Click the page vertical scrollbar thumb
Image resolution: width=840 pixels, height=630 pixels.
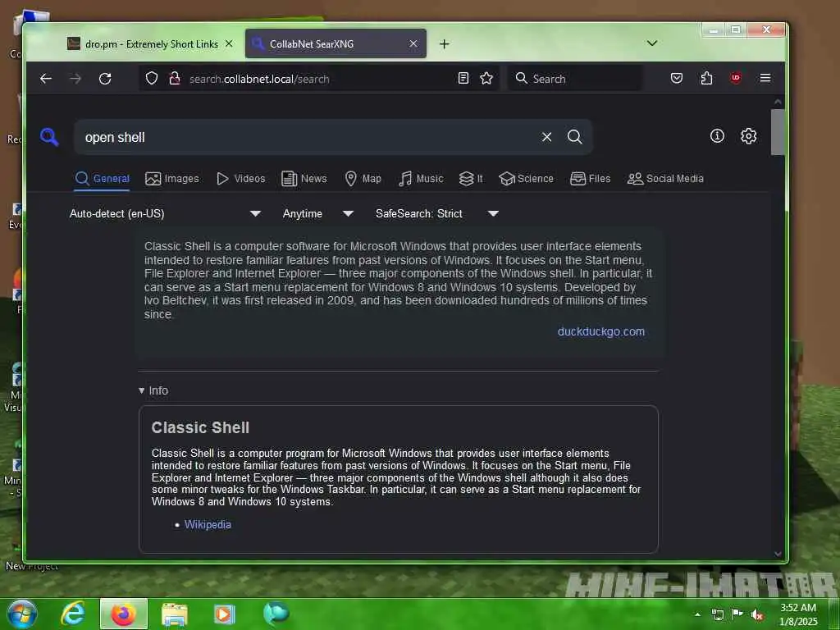tap(778, 132)
